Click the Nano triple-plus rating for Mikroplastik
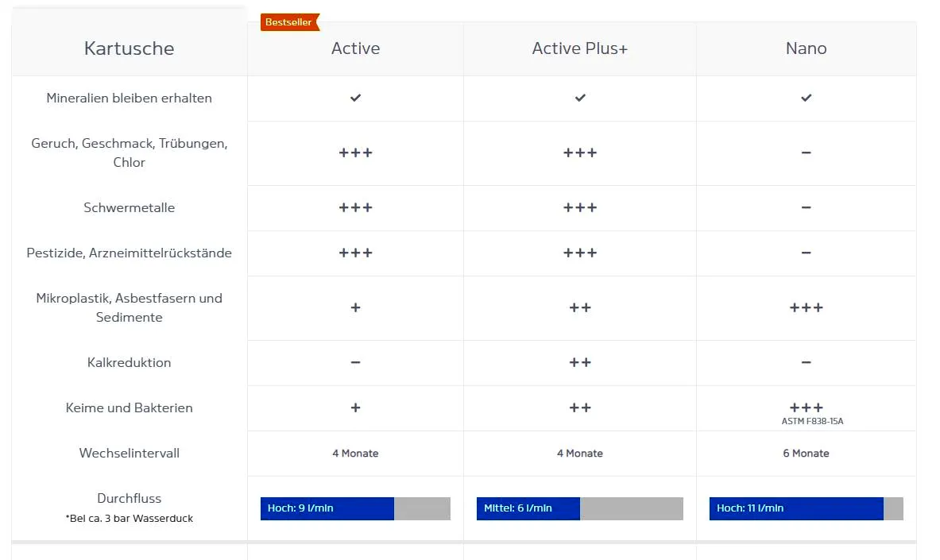Viewport: 940px width, 560px height. click(x=806, y=307)
